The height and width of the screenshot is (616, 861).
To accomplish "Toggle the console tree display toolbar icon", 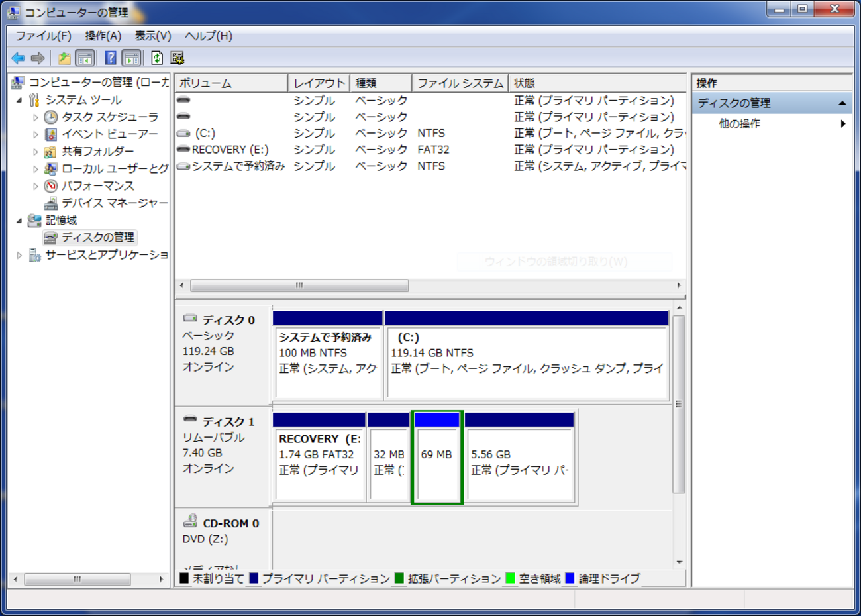I will click(x=85, y=58).
